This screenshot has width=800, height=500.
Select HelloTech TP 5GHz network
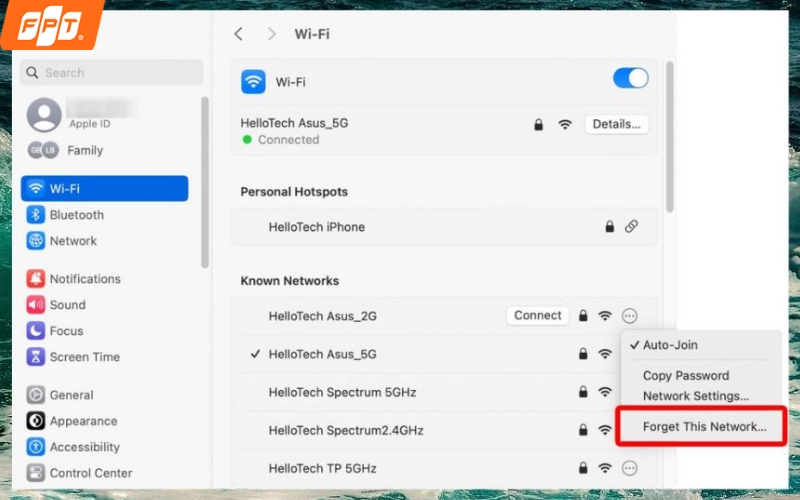[444, 468]
